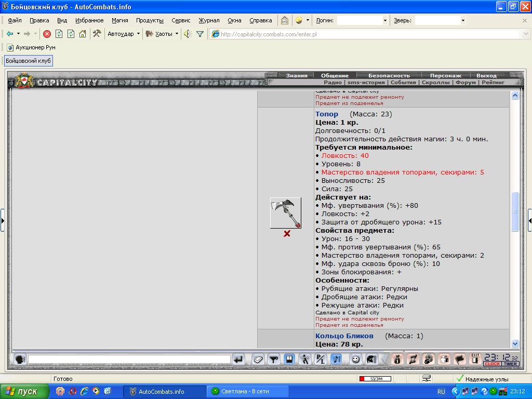Open the Персонаж game menu
This screenshot has height=399, width=532.
click(445, 76)
